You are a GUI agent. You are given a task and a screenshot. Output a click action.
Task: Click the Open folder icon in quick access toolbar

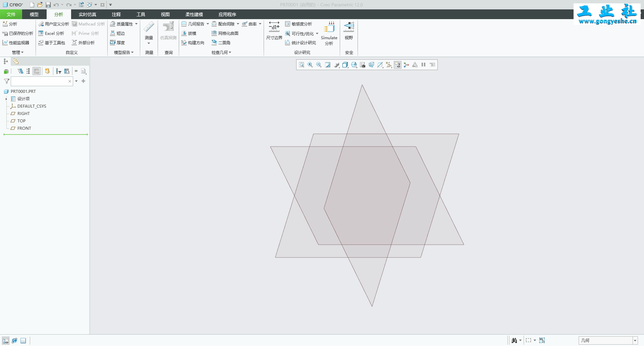(40, 5)
